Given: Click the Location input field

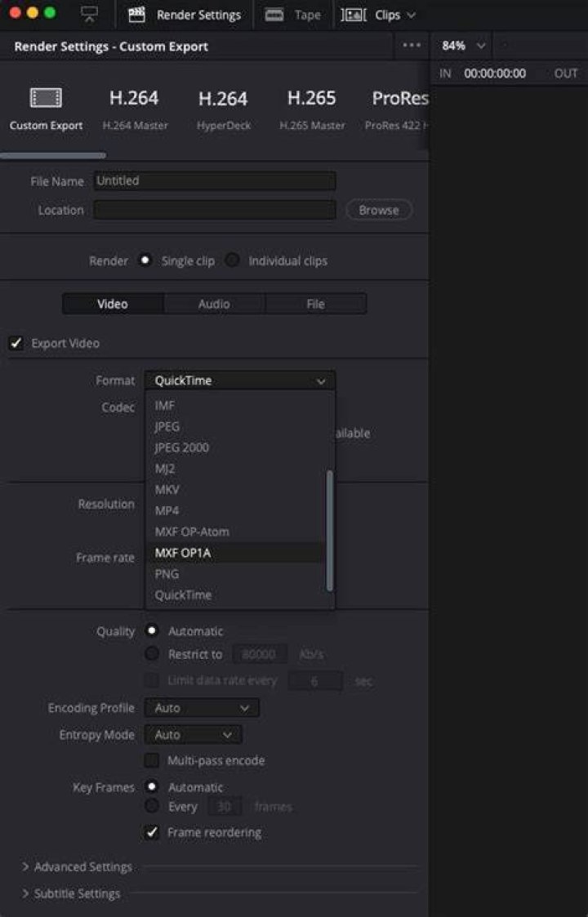Looking at the screenshot, I should pos(215,210).
